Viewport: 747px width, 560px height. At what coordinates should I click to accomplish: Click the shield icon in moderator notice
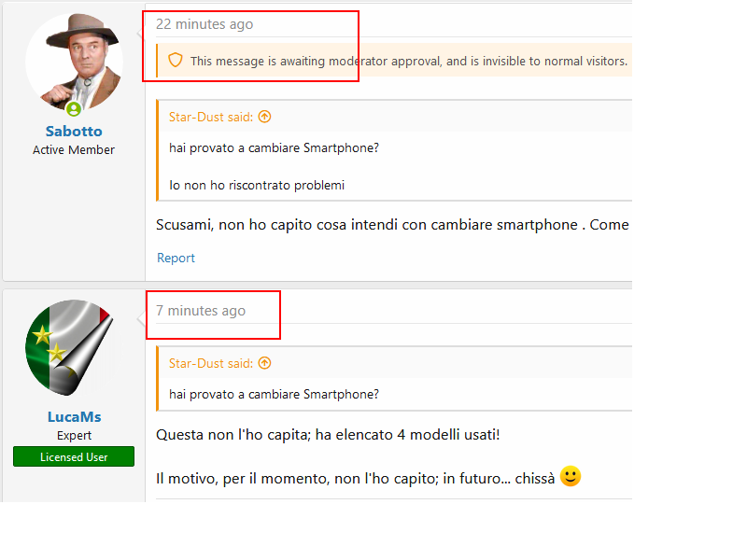coord(175,61)
